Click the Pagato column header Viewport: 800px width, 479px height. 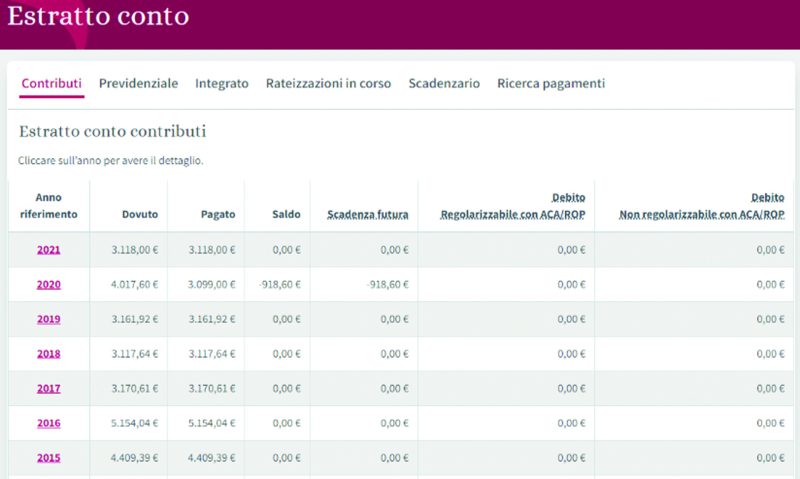[217, 215]
